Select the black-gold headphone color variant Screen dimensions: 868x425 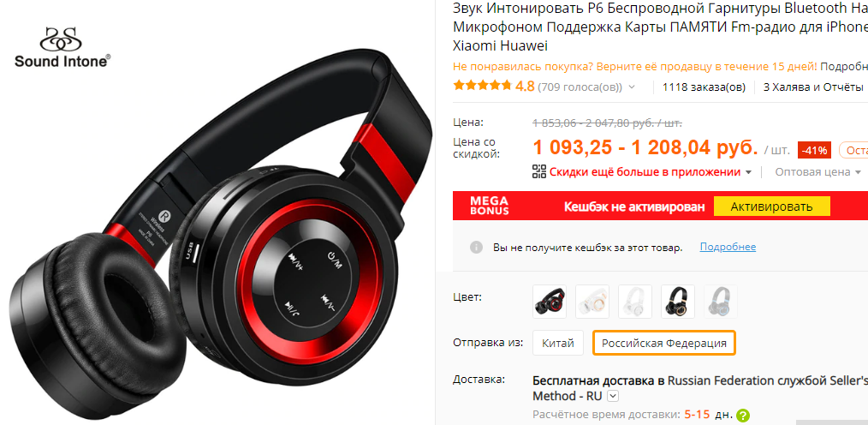coord(678,302)
